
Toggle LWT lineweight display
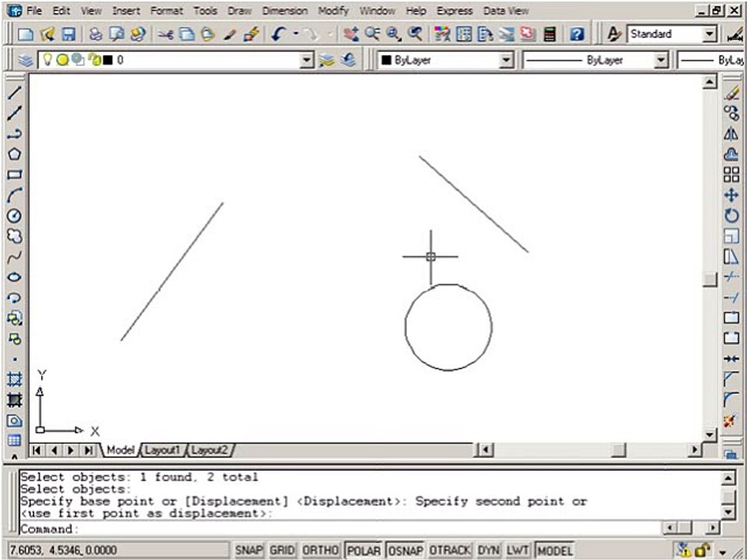click(517, 551)
